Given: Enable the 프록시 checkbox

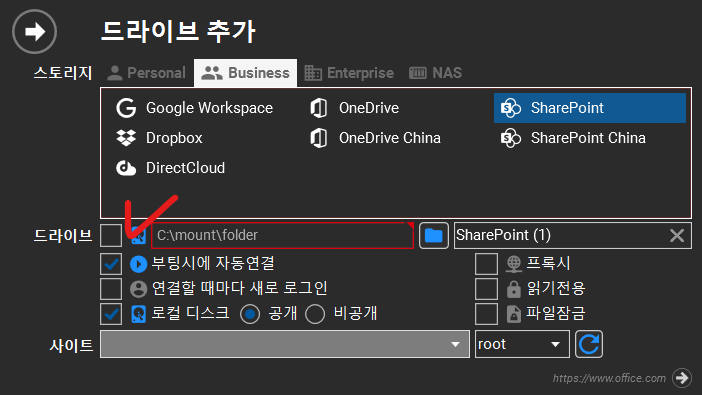Looking at the screenshot, I should click(x=486, y=264).
